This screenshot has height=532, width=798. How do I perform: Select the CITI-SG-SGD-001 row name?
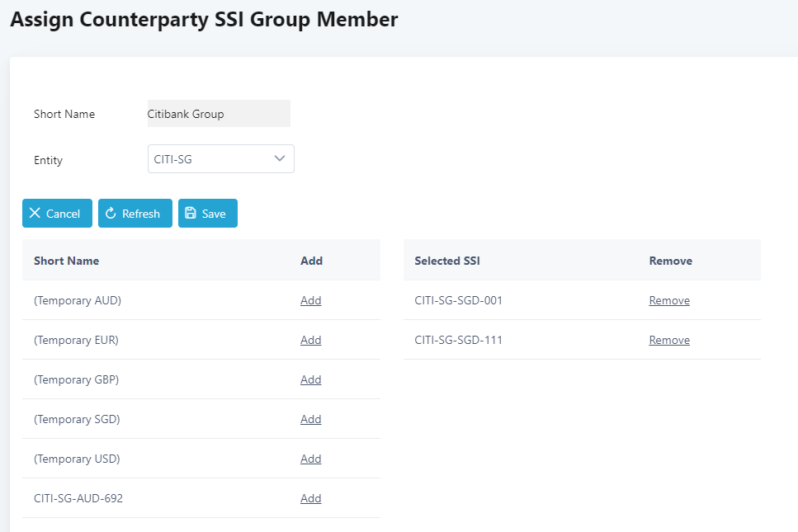click(458, 301)
